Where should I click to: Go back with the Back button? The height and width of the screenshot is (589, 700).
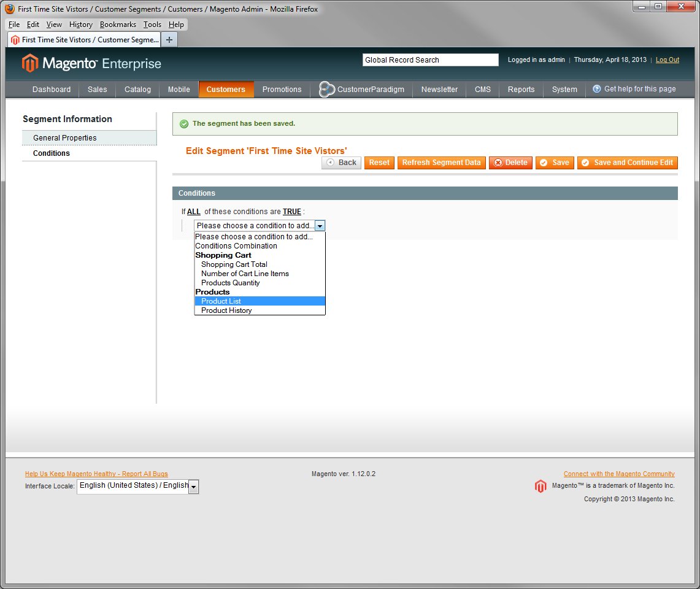pos(342,163)
